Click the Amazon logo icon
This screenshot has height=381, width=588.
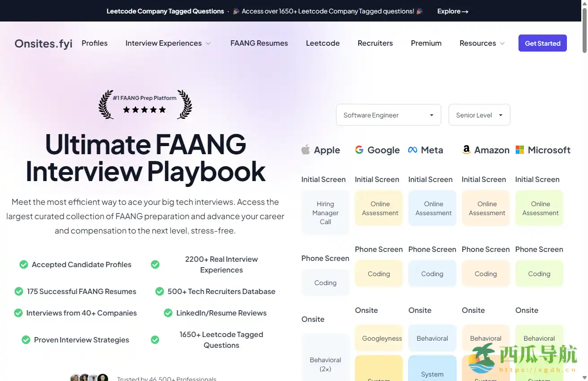(466, 150)
